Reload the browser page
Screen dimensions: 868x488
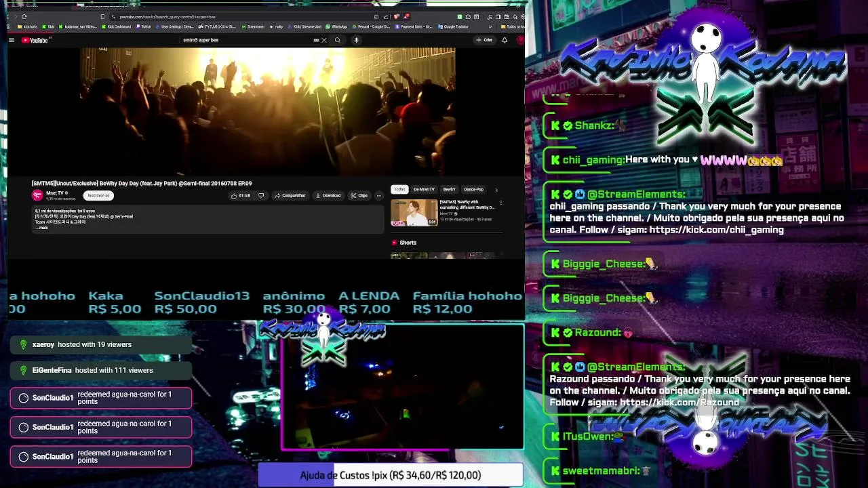click(24, 16)
